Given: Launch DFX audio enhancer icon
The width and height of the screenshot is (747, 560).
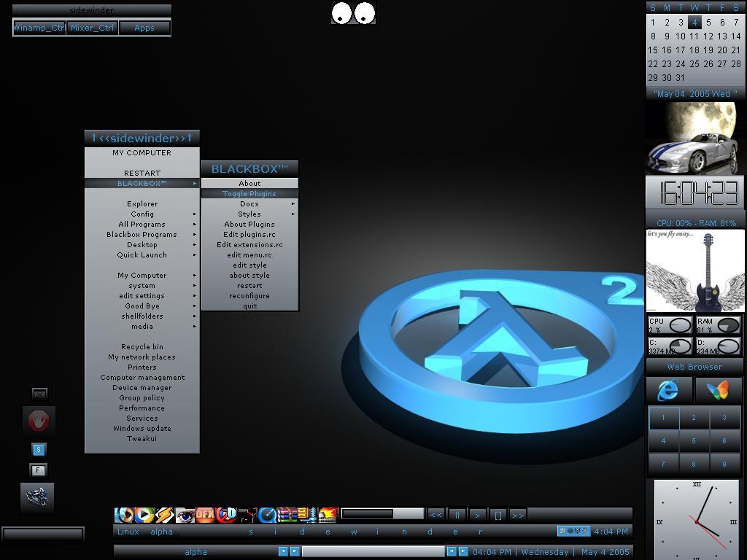Looking at the screenshot, I should (x=205, y=515).
